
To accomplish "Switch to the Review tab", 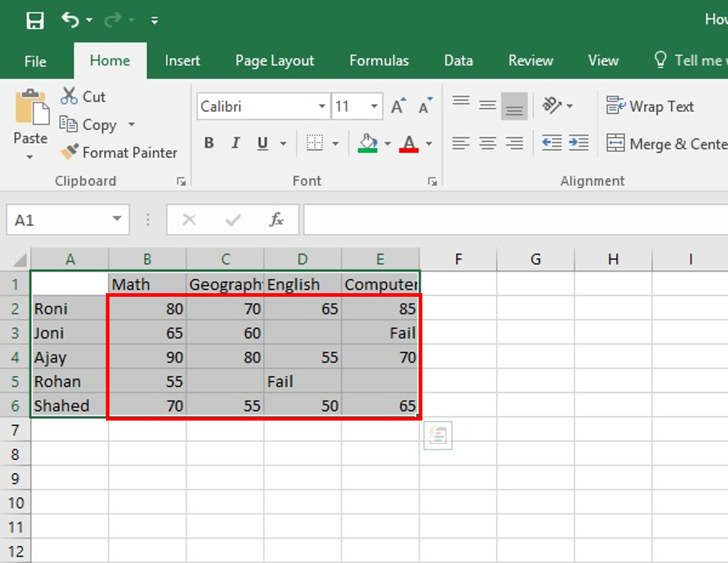I will click(x=531, y=60).
